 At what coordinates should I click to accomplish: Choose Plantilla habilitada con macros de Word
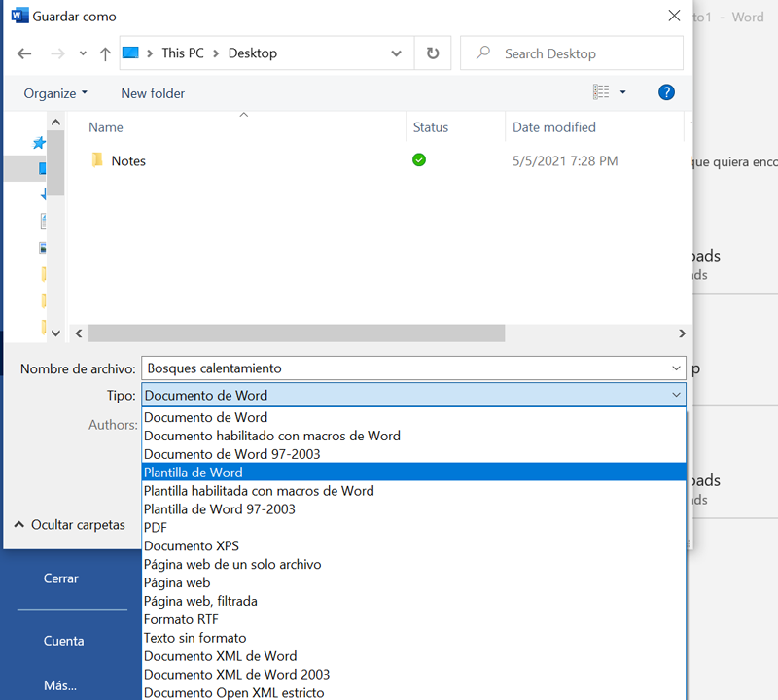[x=414, y=491]
